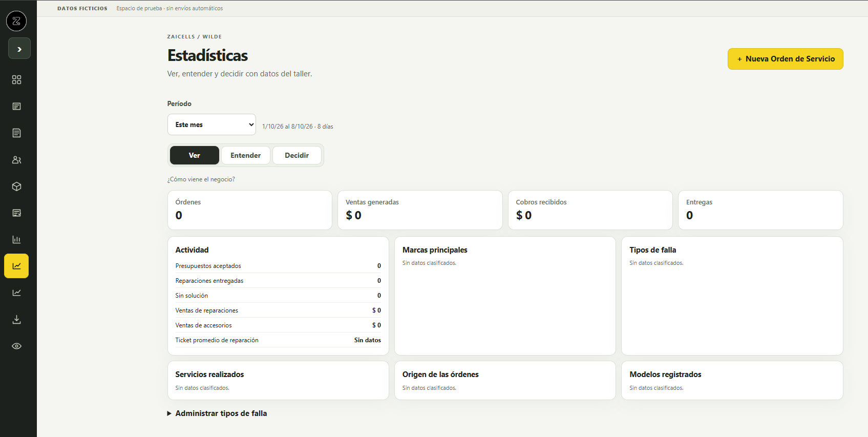The width and height of the screenshot is (868, 437).
Task: Switch to the Entender tab
Action: tap(246, 155)
